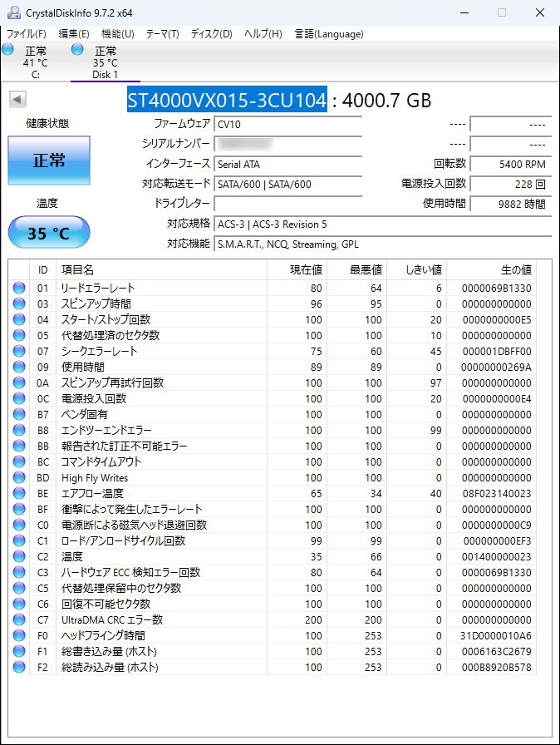560x745 pixels.
Task: Click the 生の値 column header
Action: [x=491, y=270]
